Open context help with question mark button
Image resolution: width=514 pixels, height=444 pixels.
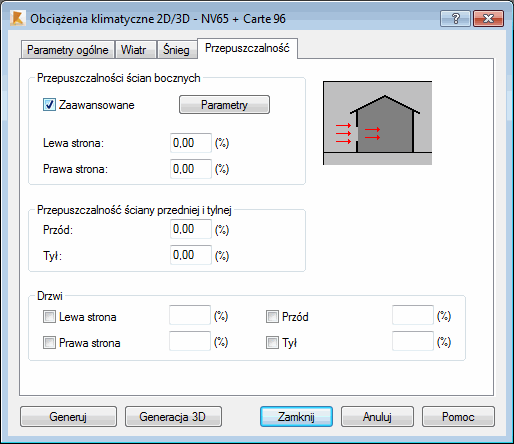[x=455, y=18]
